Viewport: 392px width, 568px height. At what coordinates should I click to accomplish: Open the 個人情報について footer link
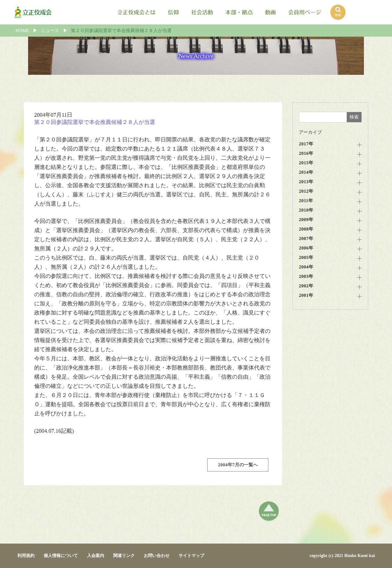pyautogui.click(x=61, y=555)
